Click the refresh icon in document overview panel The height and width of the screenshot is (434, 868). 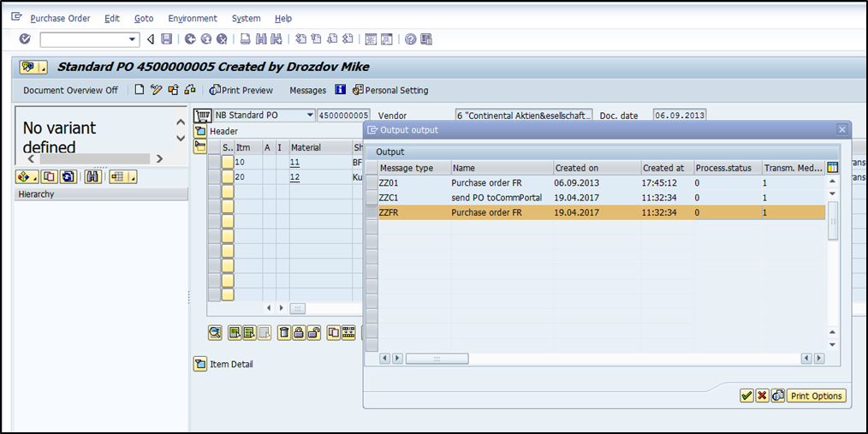(x=68, y=176)
